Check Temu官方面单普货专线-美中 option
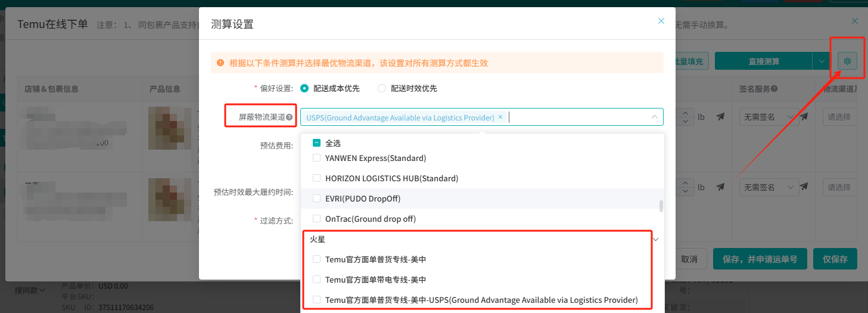Viewport: 868px width, 313px height. point(317,259)
